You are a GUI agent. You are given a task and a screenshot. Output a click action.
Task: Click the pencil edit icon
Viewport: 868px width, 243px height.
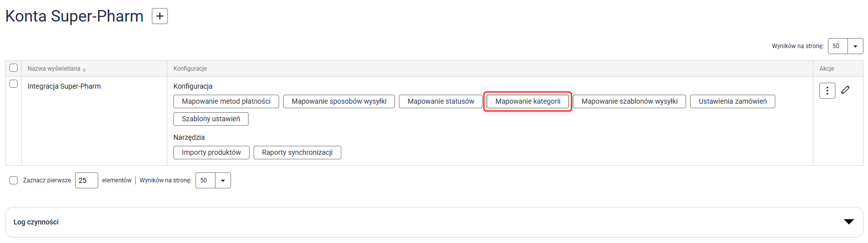point(845,90)
